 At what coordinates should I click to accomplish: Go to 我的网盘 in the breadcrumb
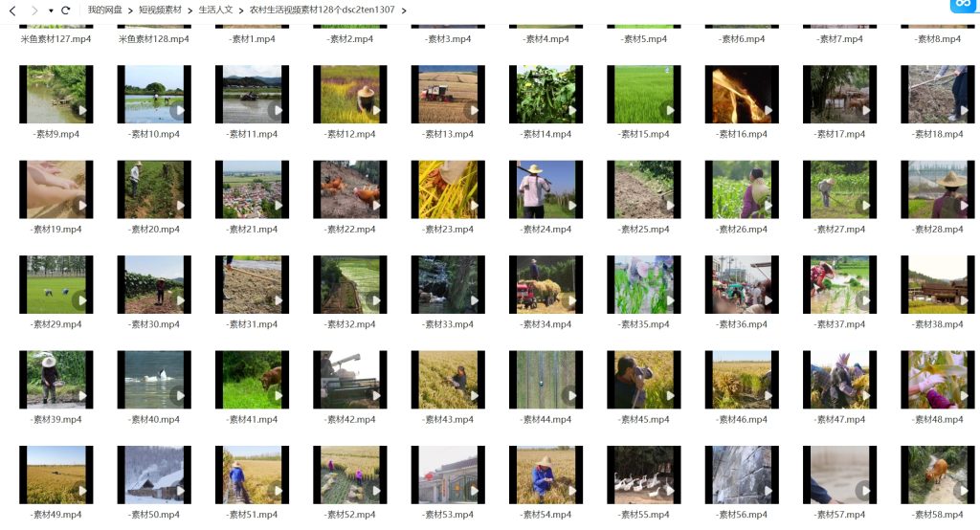[105, 10]
